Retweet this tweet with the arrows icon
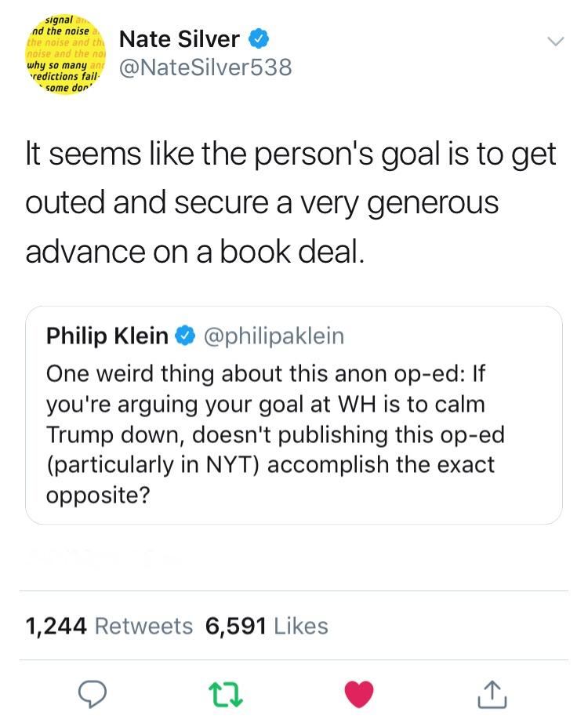This screenshot has width=588, height=723. [226, 693]
